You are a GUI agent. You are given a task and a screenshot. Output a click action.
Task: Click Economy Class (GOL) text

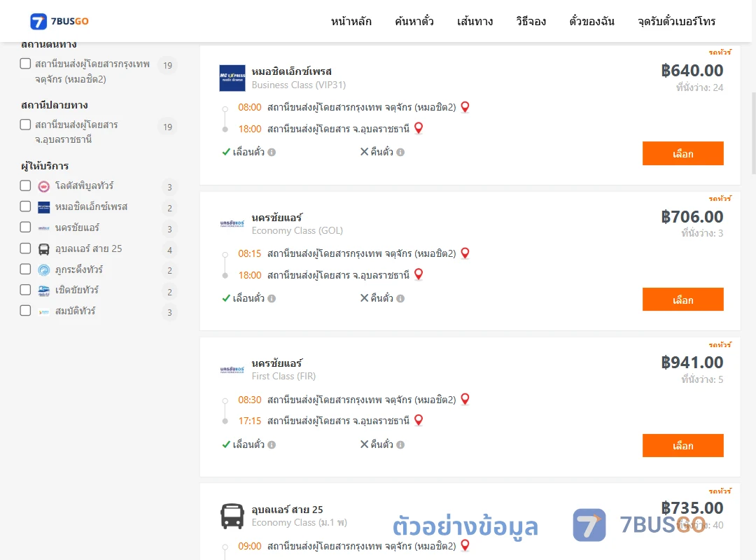(x=297, y=230)
